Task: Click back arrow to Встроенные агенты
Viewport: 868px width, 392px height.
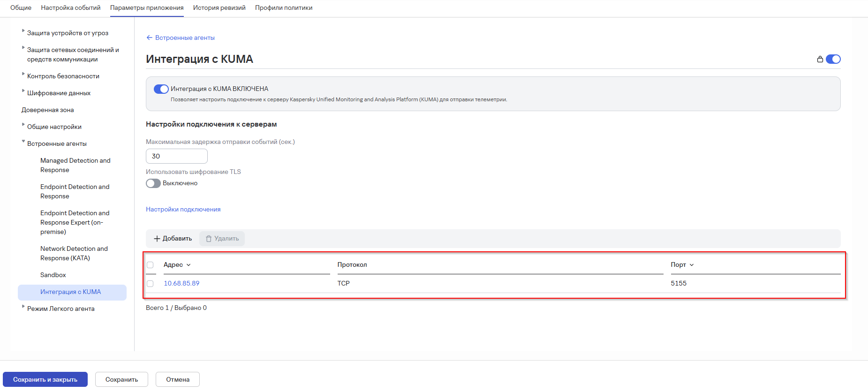Action: 149,38
